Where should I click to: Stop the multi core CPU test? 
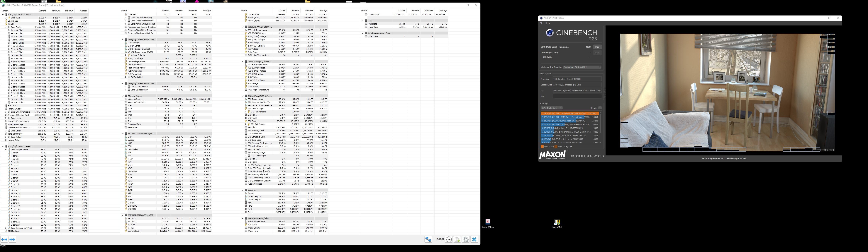pos(597,47)
